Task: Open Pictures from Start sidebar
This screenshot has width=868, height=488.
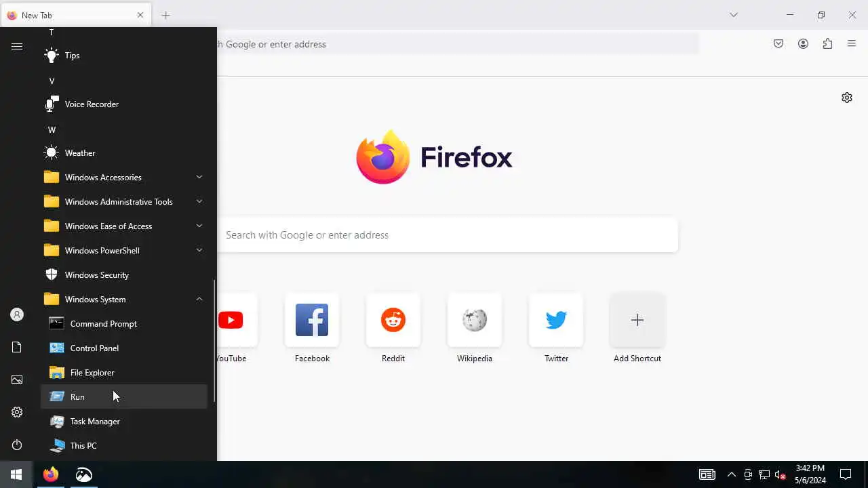Action: pyautogui.click(x=17, y=380)
